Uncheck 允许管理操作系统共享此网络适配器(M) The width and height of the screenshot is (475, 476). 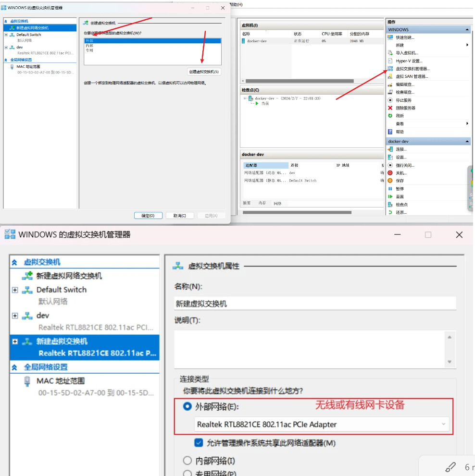[199, 442]
